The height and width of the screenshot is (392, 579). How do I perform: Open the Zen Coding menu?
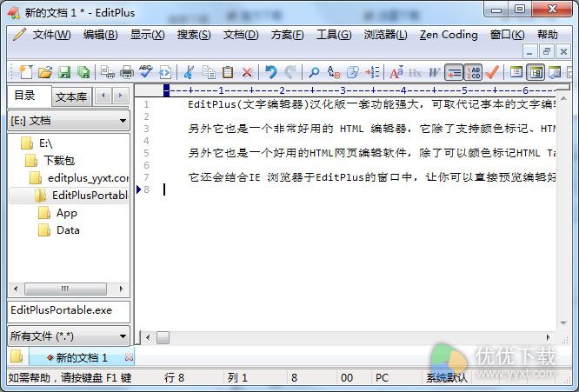click(449, 35)
